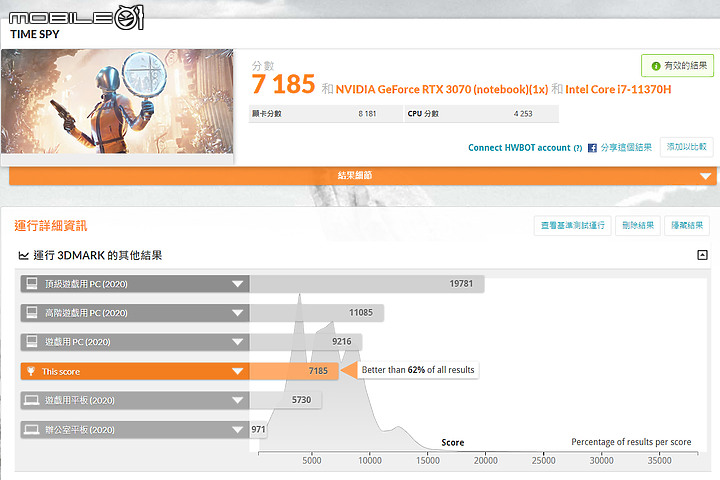Click the green valid result info icon

656,66
